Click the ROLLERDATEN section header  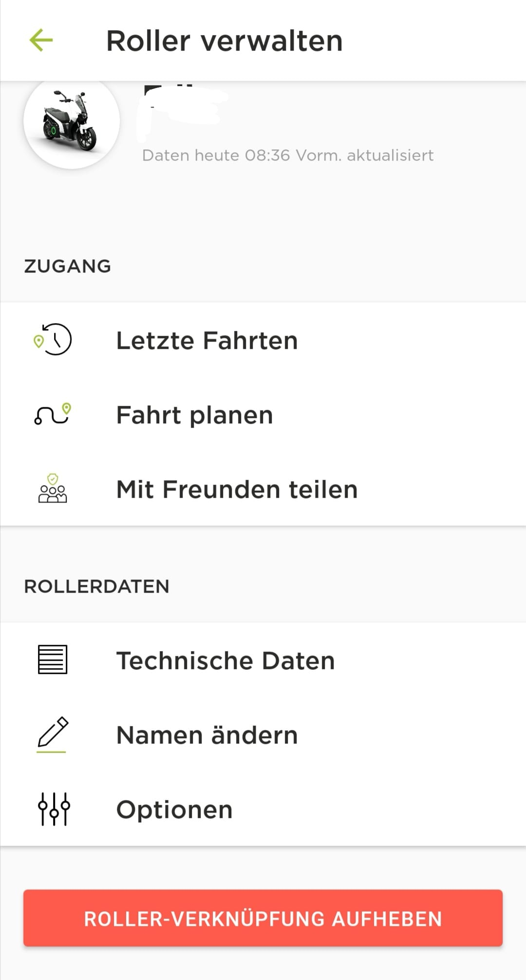point(96,586)
